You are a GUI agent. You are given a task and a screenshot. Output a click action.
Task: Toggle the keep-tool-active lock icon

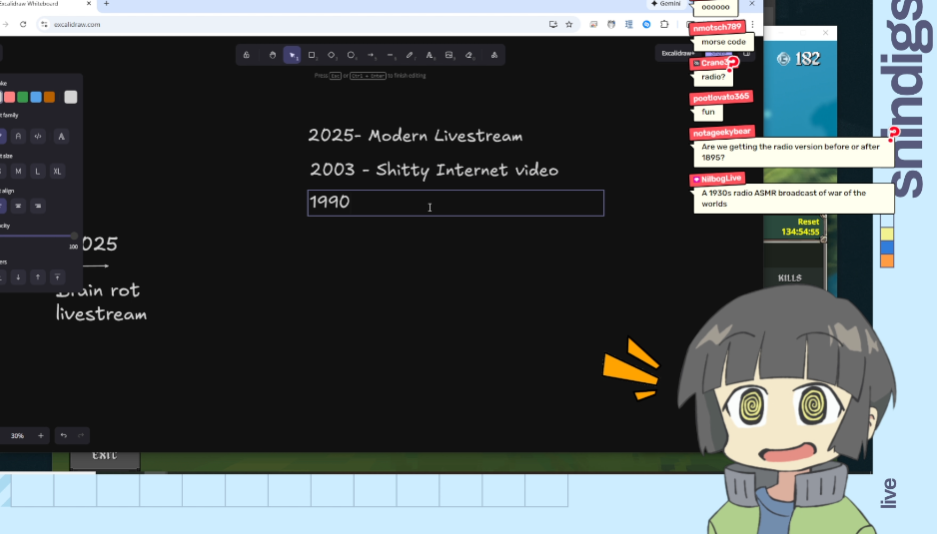(x=246, y=55)
